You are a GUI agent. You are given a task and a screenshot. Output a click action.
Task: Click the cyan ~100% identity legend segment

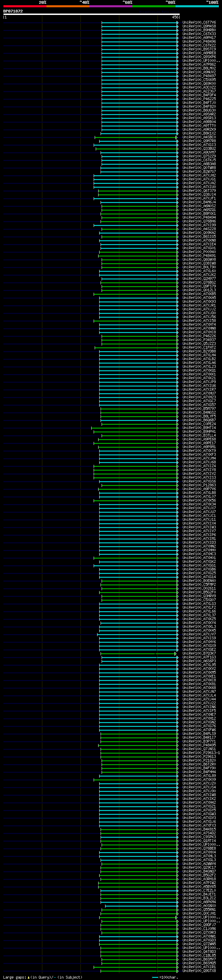point(197,6)
